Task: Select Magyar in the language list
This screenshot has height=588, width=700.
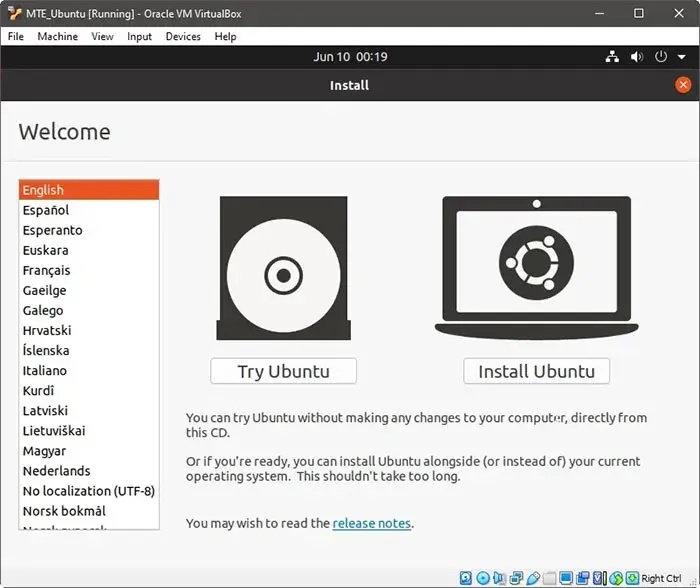Action: (89, 451)
